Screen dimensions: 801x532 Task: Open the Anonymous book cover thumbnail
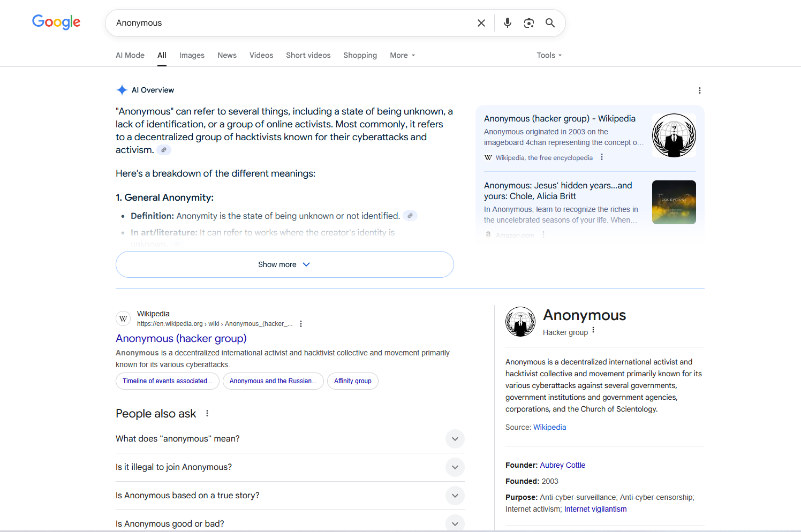(x=674, y=202)
